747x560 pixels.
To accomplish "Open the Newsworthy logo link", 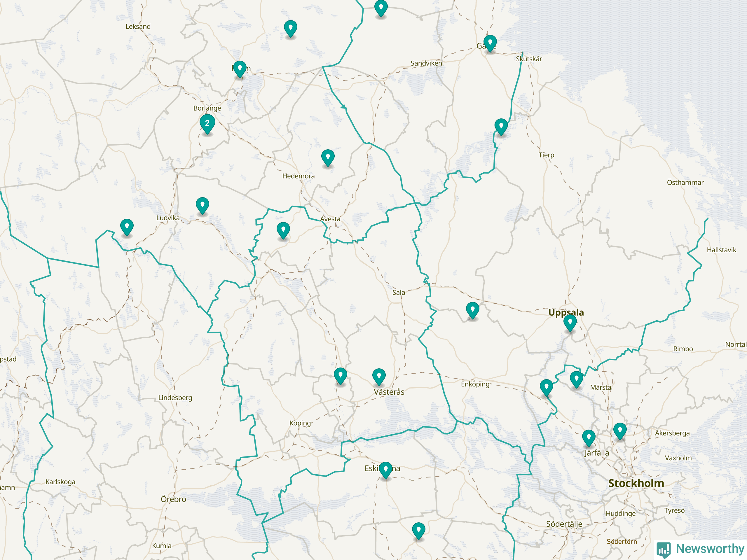I will tap(700, 549).
